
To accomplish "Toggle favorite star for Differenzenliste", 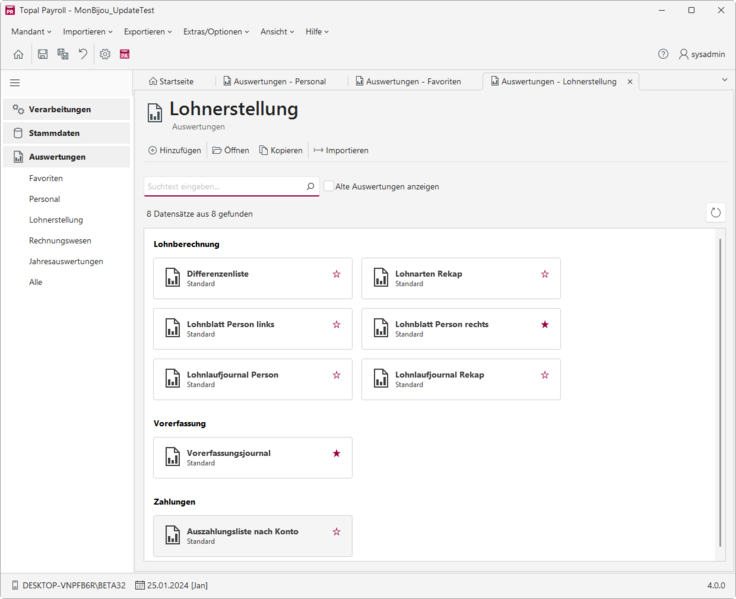I will [x=337, y=274].
